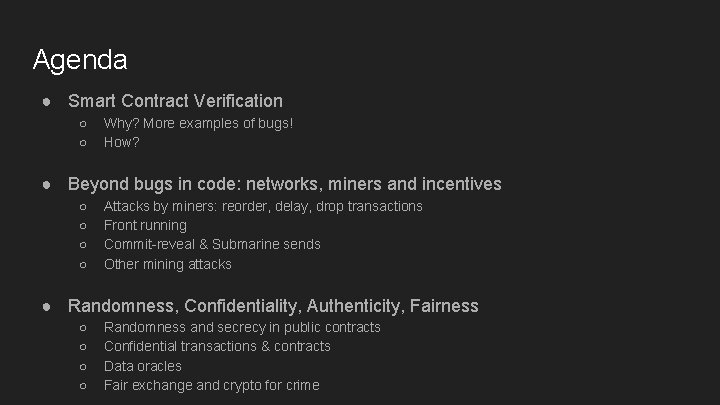Image resolution: width=720 pixels, height=405 pixels.
Task: Click the 'Why? More examples of bugs!' item
Action: [x=198, y=124]
